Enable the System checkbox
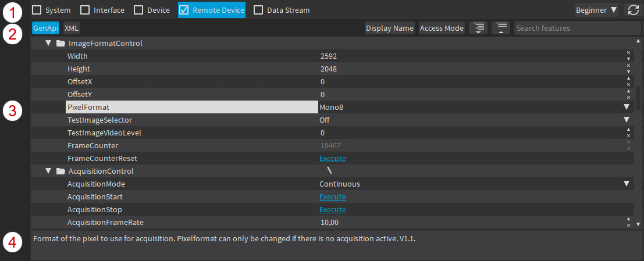Viewport: 644px width, 261px height. pos(37,10)
